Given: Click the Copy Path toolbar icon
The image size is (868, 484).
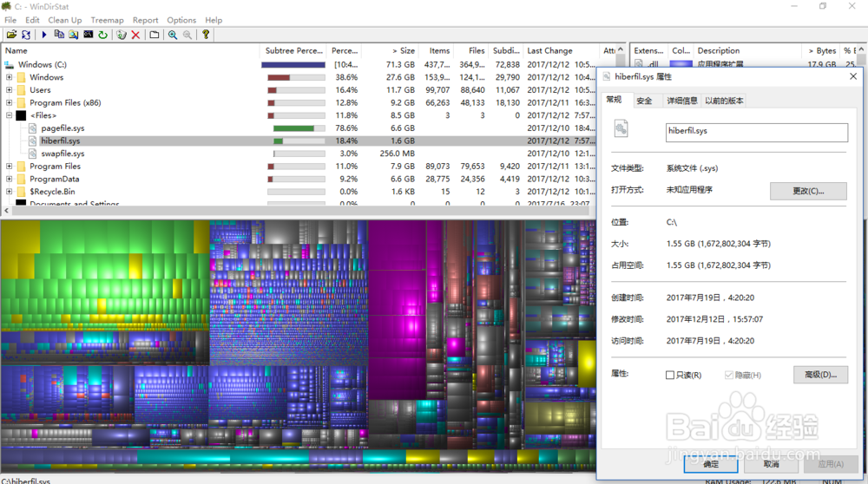Looking at the screenshot, I should [59, 35].
